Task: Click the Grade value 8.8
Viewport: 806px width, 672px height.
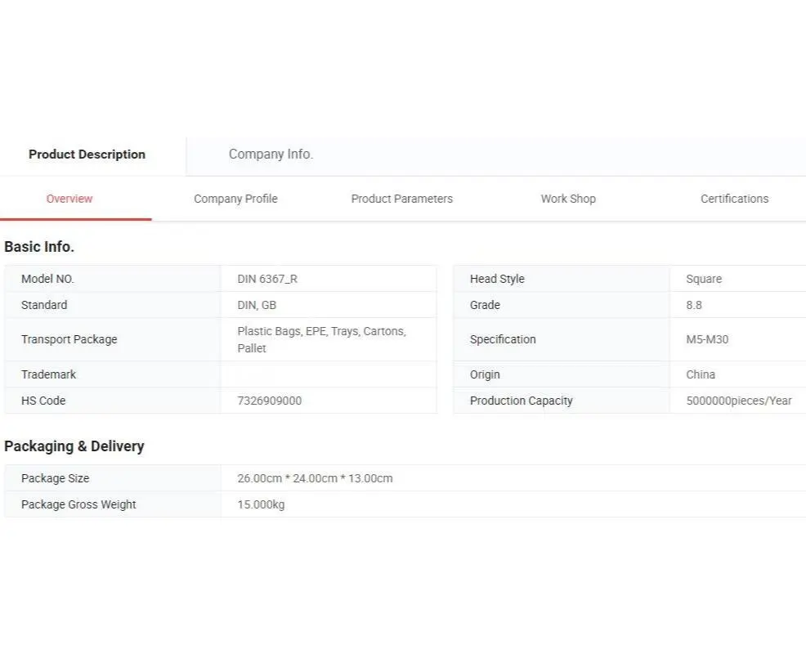Action: 694,305
